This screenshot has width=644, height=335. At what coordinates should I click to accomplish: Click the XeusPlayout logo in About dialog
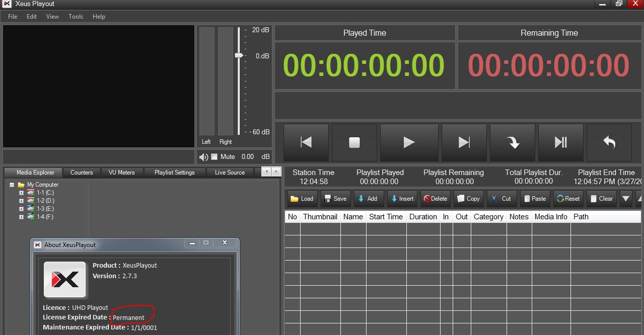tap(65, 279)
